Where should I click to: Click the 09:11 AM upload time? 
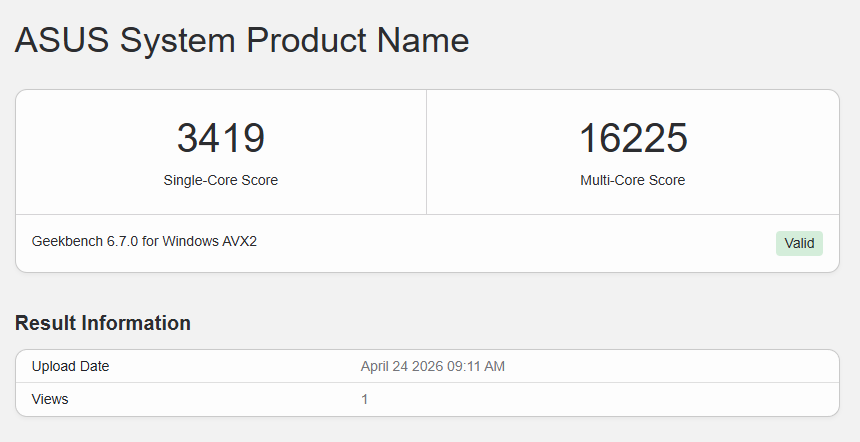pos(476,366)
